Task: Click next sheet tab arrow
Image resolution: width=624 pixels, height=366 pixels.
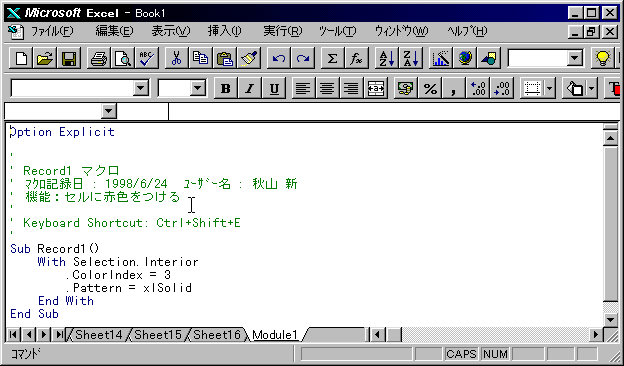Action: pyautogui.click(x=43, y=335)
